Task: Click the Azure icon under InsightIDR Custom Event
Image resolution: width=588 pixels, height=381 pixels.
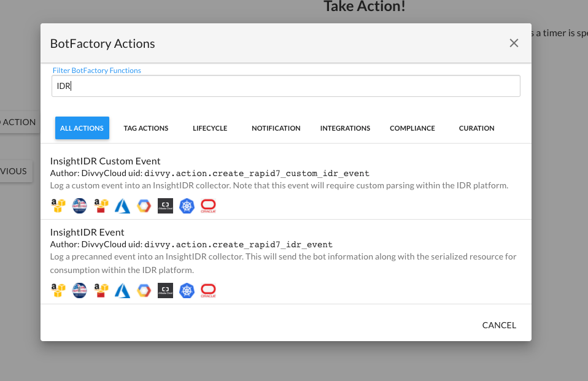Action: pos(122,206)
